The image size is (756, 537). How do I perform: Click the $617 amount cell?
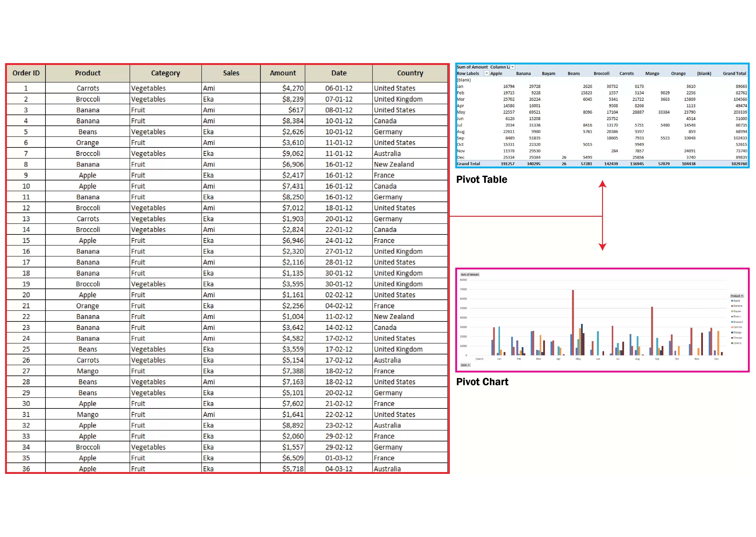click(x=282, y=110)
